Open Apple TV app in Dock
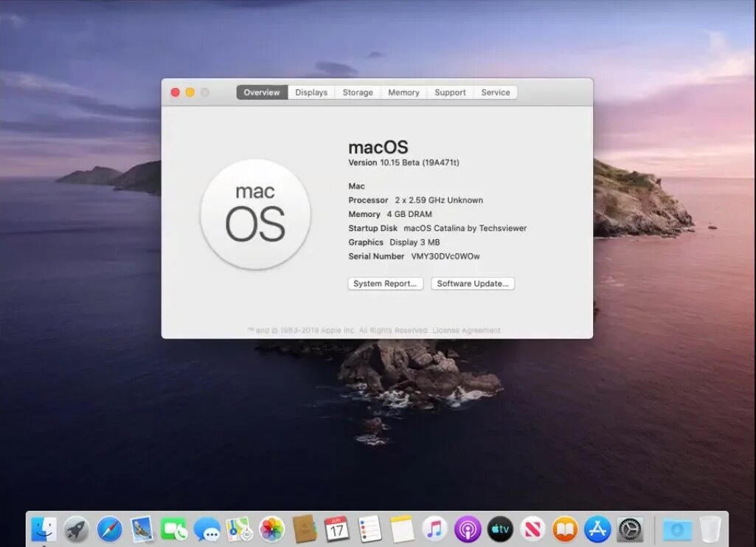756x547 pixels. tap(500, 529)
